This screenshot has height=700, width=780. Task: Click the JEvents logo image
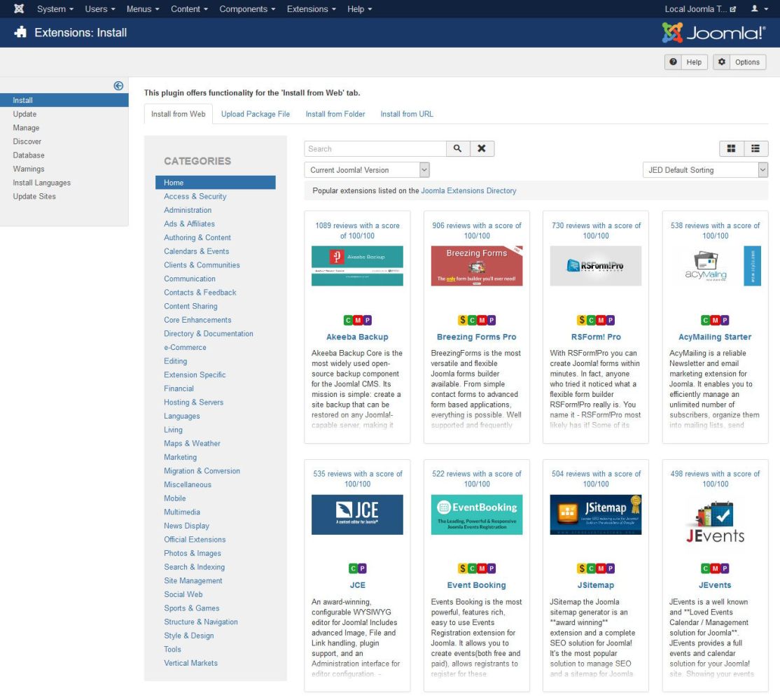point(715,522)
